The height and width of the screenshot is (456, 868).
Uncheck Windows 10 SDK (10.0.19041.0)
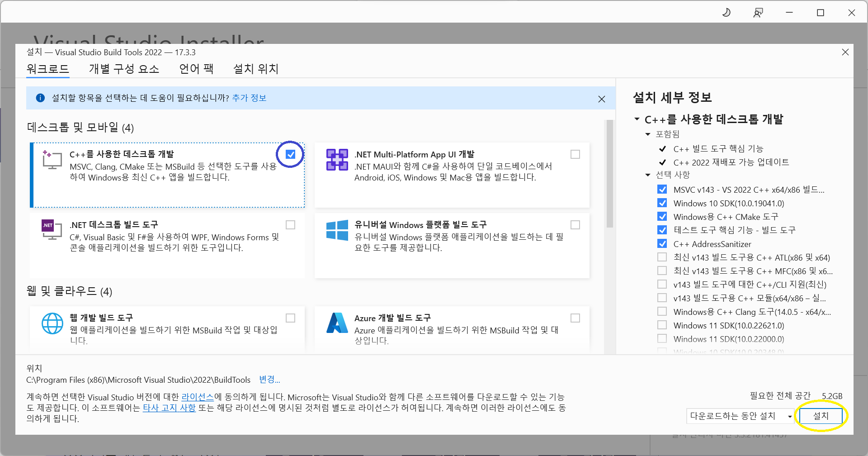pyautogui.click(x=662, y=203)
